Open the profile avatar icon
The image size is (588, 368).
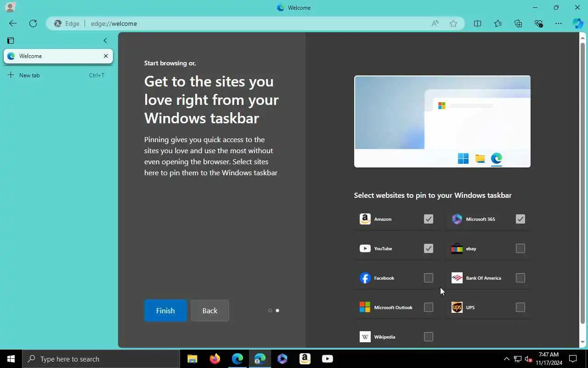coord(10,7)
